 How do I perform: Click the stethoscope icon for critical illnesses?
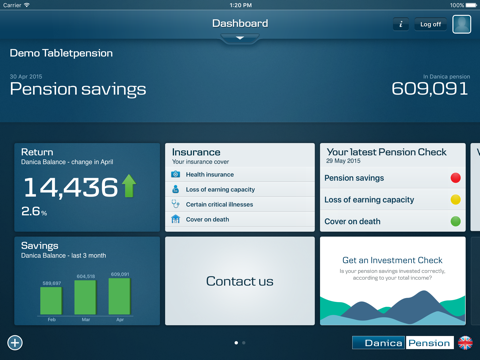coord(176,204)
